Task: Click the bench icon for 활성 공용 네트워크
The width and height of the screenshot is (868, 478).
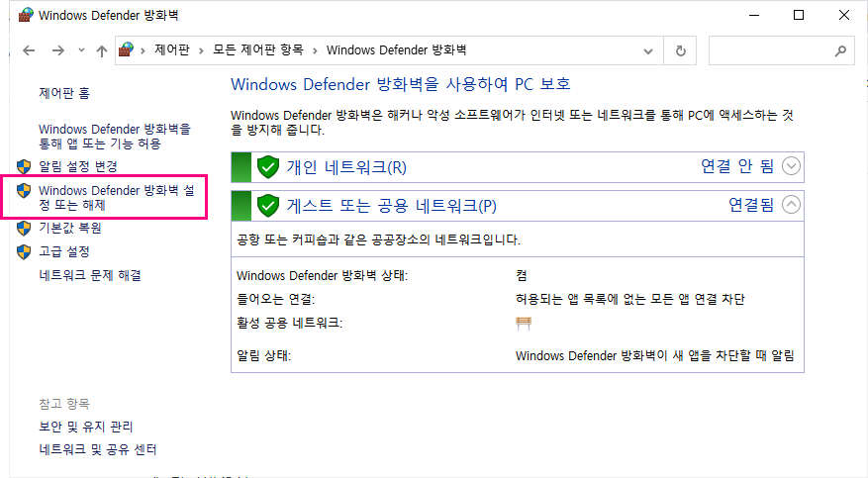Action: 524,323
